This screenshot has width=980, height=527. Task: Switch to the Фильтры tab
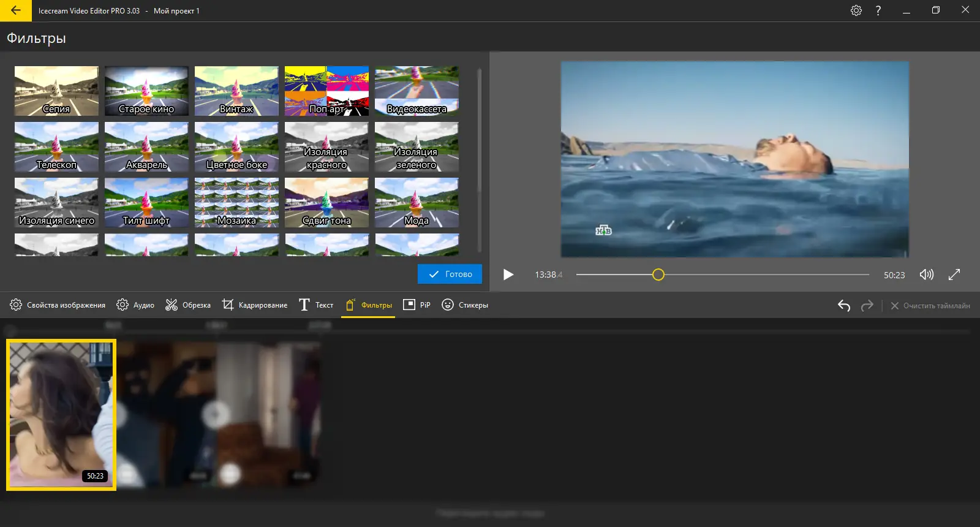368,305
